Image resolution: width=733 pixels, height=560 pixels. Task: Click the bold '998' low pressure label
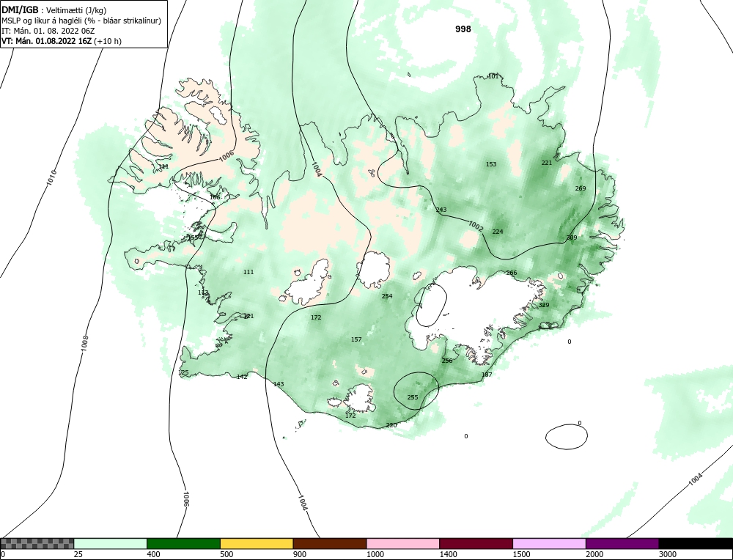click(x=463, y=29)
